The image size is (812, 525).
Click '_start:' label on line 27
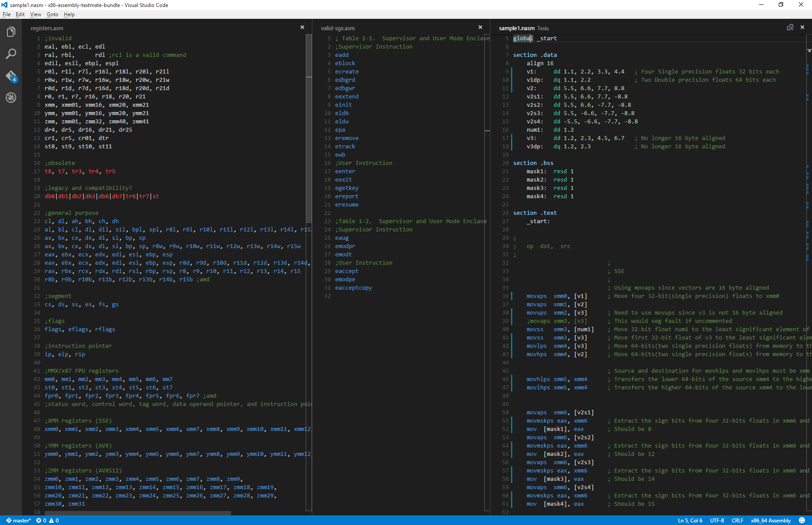coord(538,221)
